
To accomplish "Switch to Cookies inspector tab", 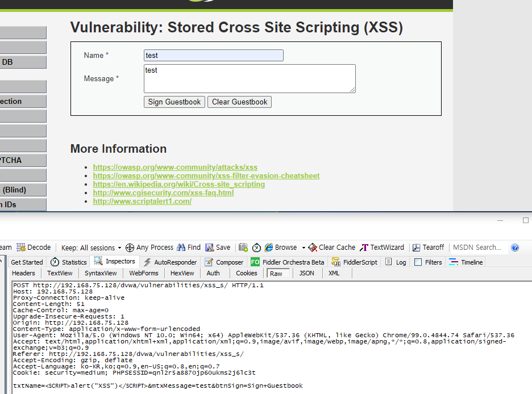I will pos(247,273).
